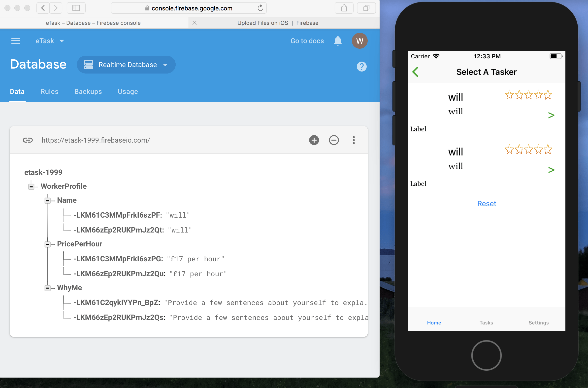Tap first tasker's bold will name
The image size is (588, 388).
coord(456,97)
